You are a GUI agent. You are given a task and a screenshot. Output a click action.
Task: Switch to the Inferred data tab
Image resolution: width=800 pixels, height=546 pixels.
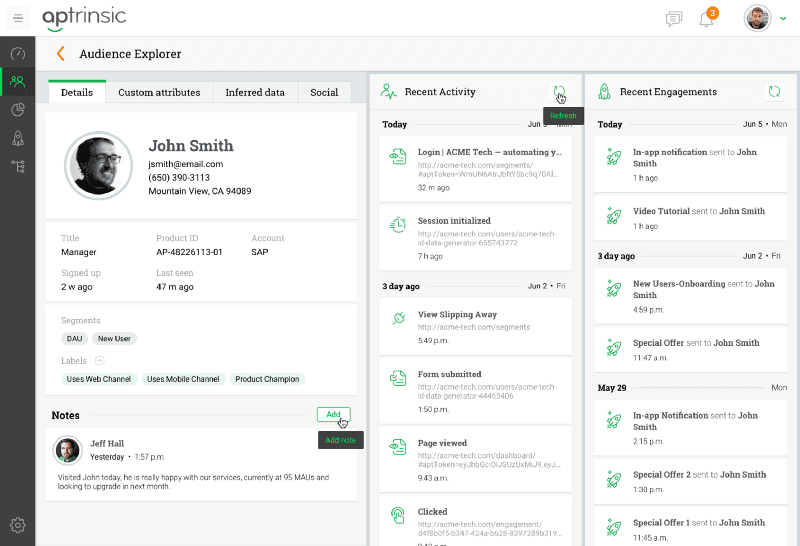(254, 92)
